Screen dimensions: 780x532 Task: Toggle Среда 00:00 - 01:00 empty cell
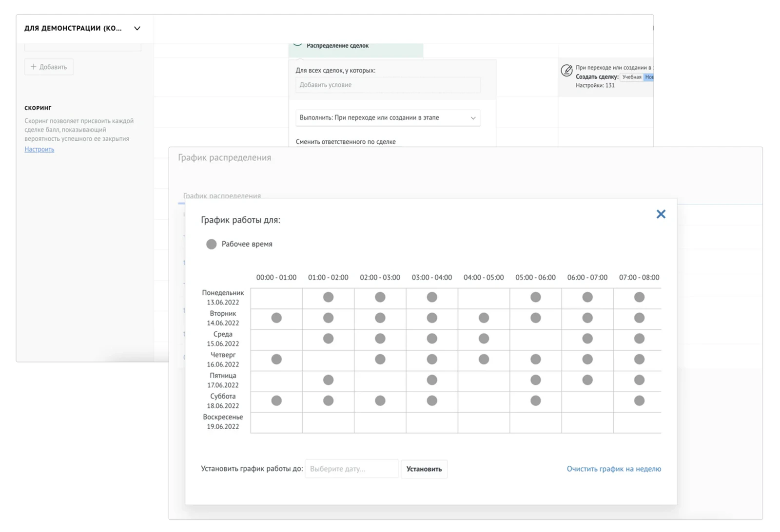coord(276,340)
